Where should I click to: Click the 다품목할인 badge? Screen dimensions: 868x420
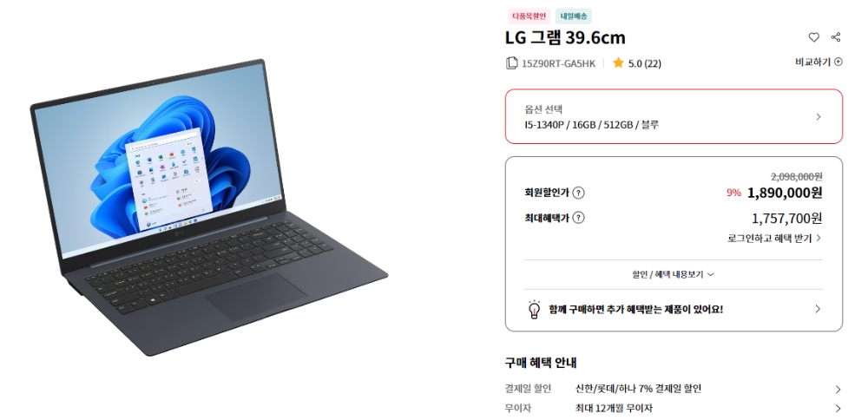529,16
